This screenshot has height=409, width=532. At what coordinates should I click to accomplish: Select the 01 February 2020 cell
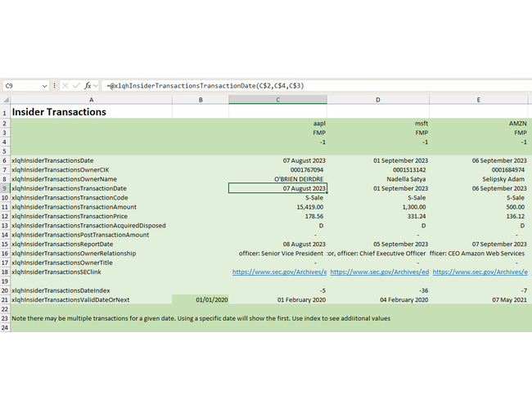(278, 300)
